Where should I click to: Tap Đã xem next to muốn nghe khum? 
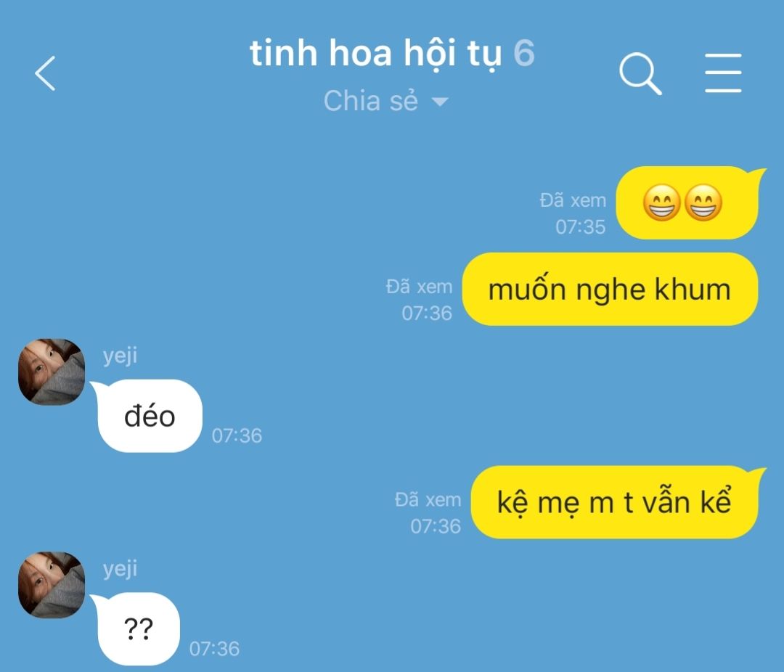[x=419, y=287]
